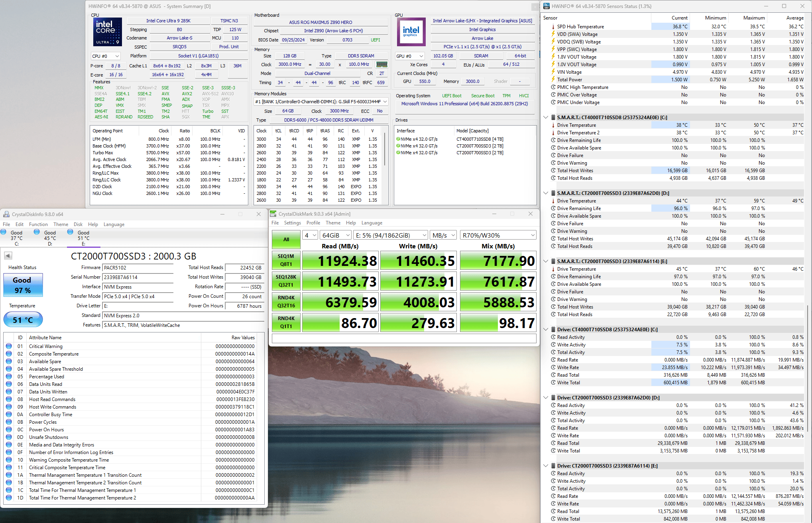The height and width of the screenshot is (523, 812).
Task: Open the E: drive selection dropdown in CrystalDiskMark
Action: point(391,235)
